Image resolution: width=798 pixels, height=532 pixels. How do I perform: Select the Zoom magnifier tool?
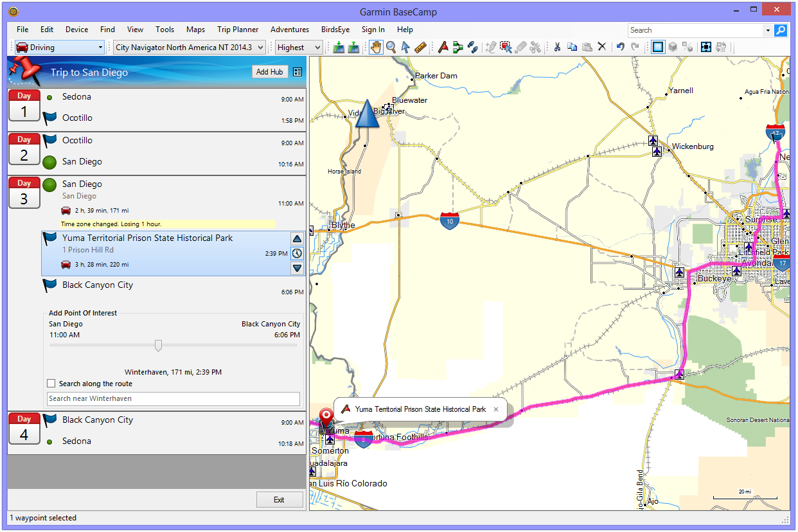pos(391,47)
